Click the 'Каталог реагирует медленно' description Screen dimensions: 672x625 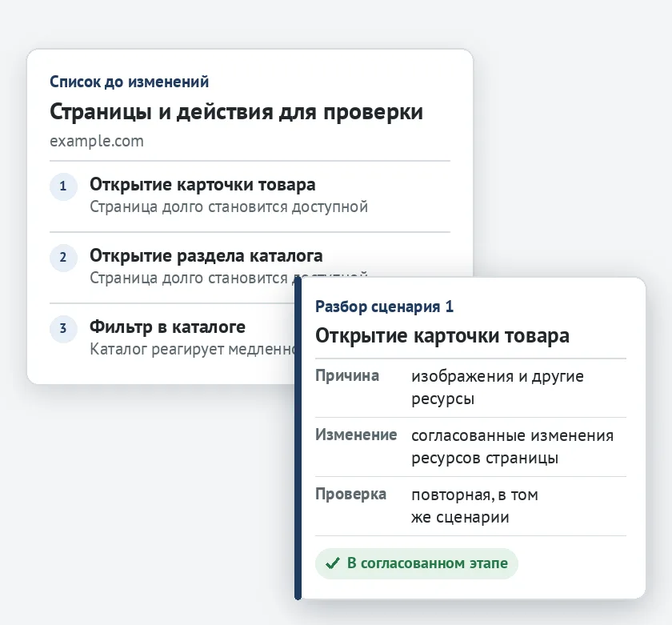coord(192,350)
